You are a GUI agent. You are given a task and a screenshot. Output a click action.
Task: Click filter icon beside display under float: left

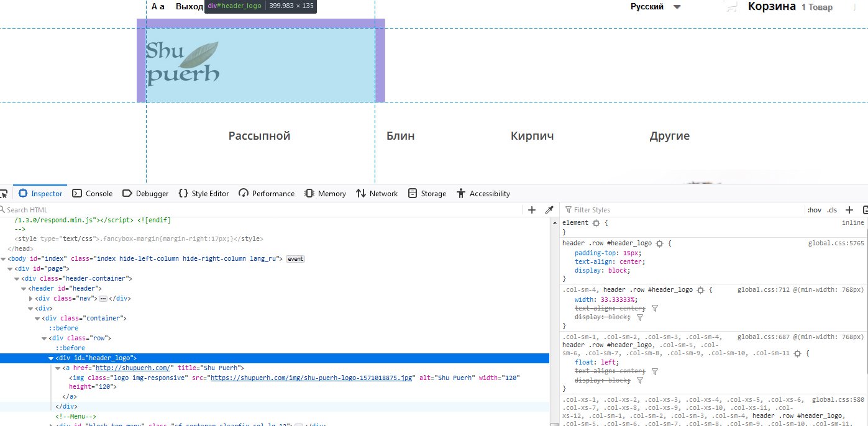(x=640, y=380)
